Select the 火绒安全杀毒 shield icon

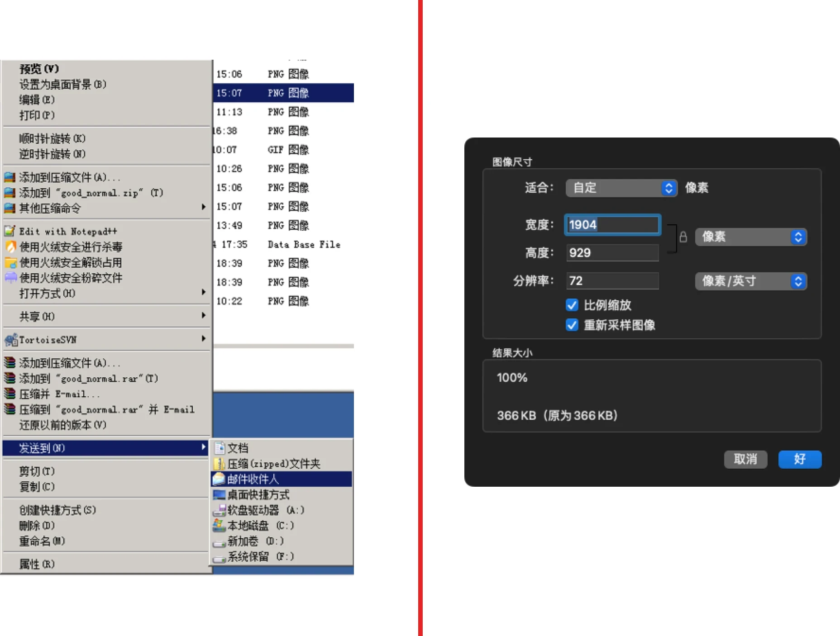point(10,247)
